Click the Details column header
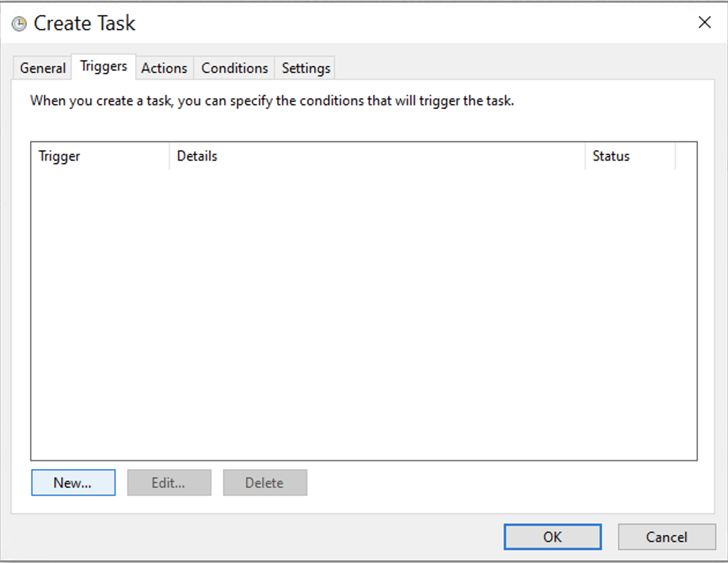Image resolution: width=728 pixels, height=563 pixels. click(196, 155)
